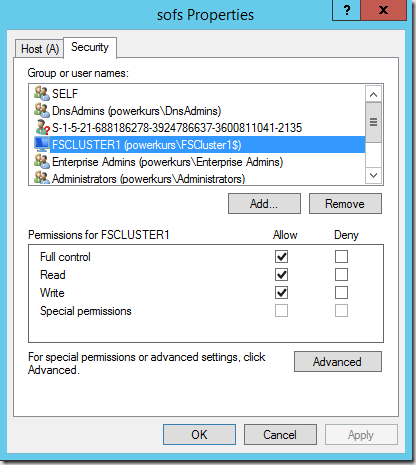Open Advanced permission settings
Screen dimensions: 416x465
[338, 362]
